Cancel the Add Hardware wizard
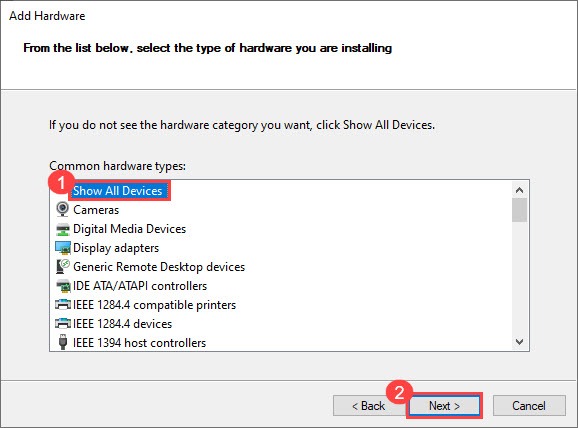 [529, 406]
